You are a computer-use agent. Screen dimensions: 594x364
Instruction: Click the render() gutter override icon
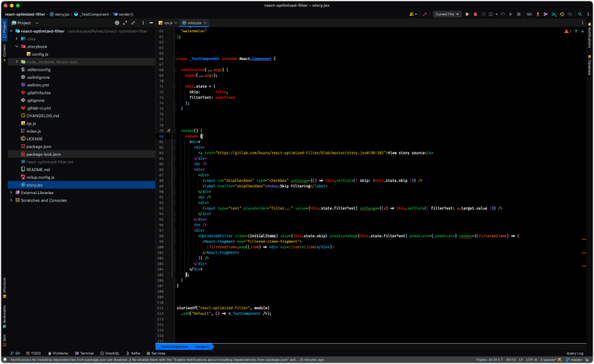click(169, 131)
